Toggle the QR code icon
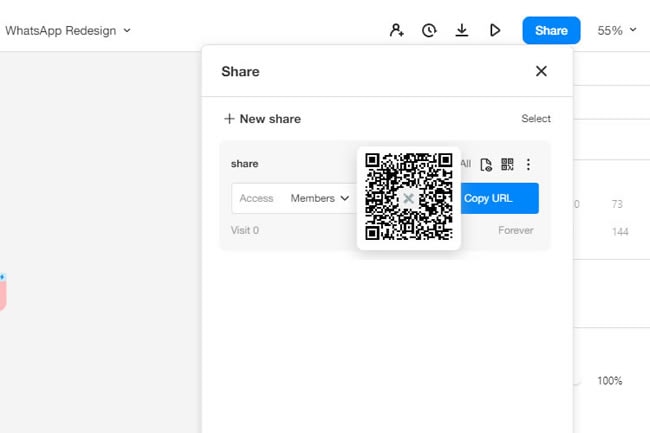 (507, 164)
